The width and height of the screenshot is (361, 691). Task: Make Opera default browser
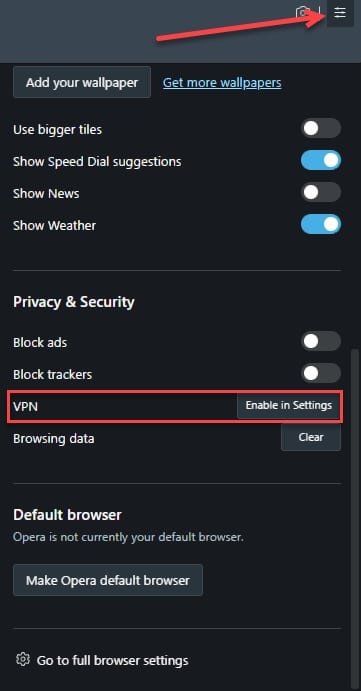[x=108, y=580]
